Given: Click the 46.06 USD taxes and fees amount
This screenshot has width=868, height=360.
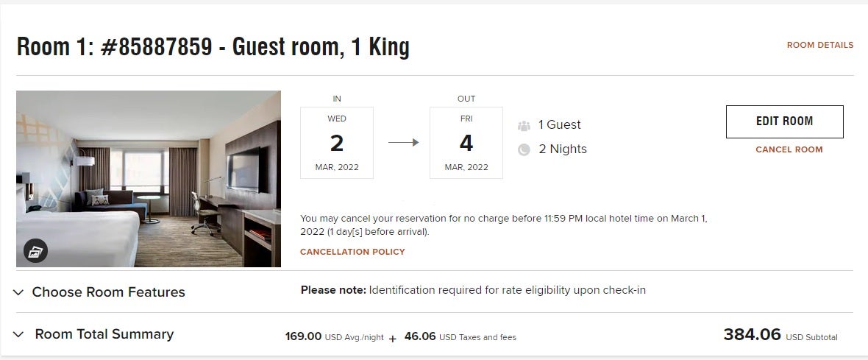Looking at the screenshot, I should (x=420, y=336).
